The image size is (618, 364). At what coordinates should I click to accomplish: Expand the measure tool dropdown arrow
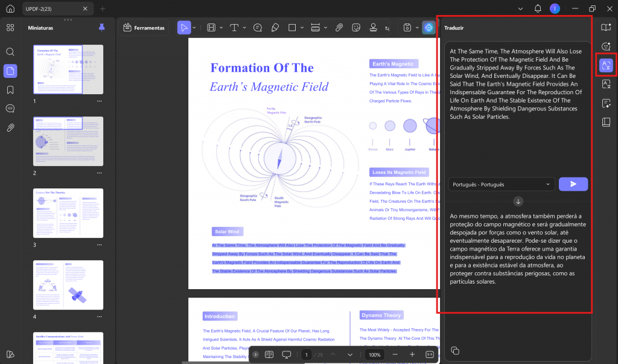(x=325, y=28)
